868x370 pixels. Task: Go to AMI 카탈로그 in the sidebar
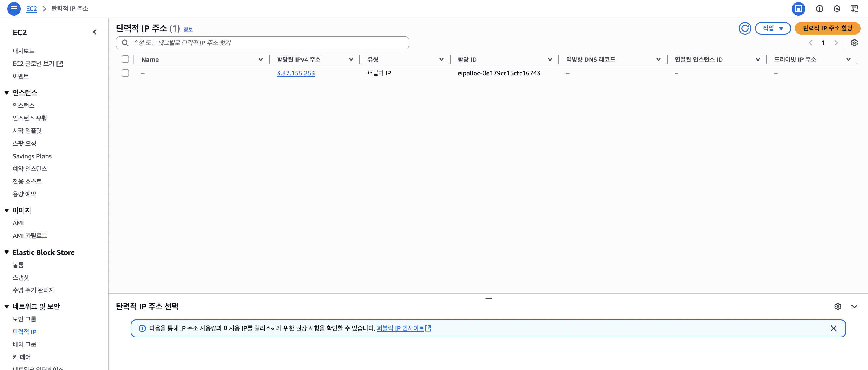(30, 236)
